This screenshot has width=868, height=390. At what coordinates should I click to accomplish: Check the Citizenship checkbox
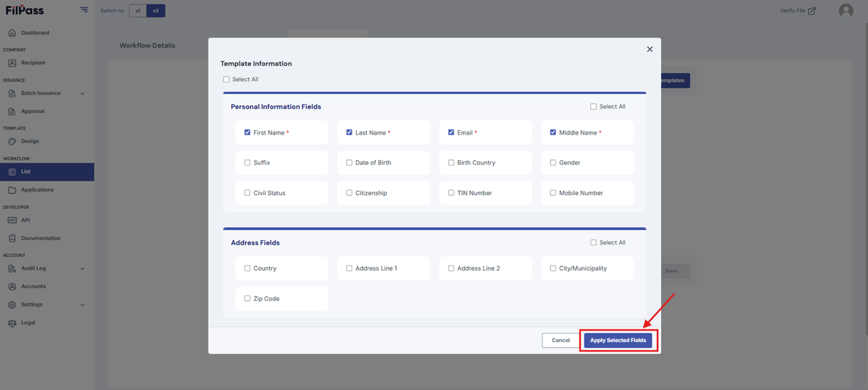coord(349,193)
